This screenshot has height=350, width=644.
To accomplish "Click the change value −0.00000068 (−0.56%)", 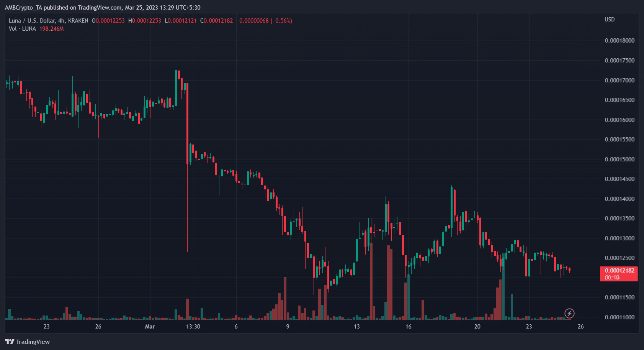I will pyautogui.click(x=264, y=21).
